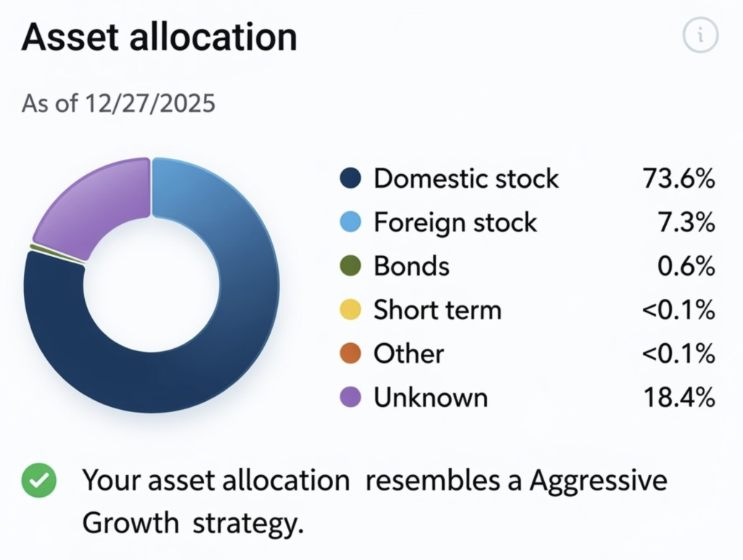Select the Unknown legend dot

[350, 398]
